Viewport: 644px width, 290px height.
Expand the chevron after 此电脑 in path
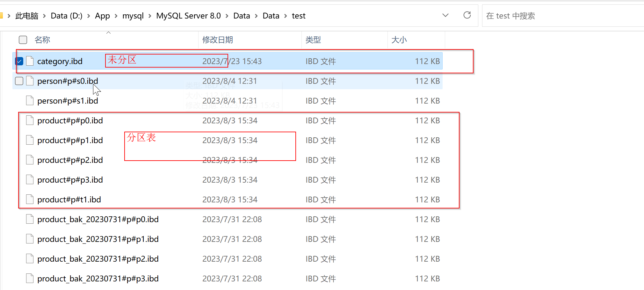tap(44, 16)
